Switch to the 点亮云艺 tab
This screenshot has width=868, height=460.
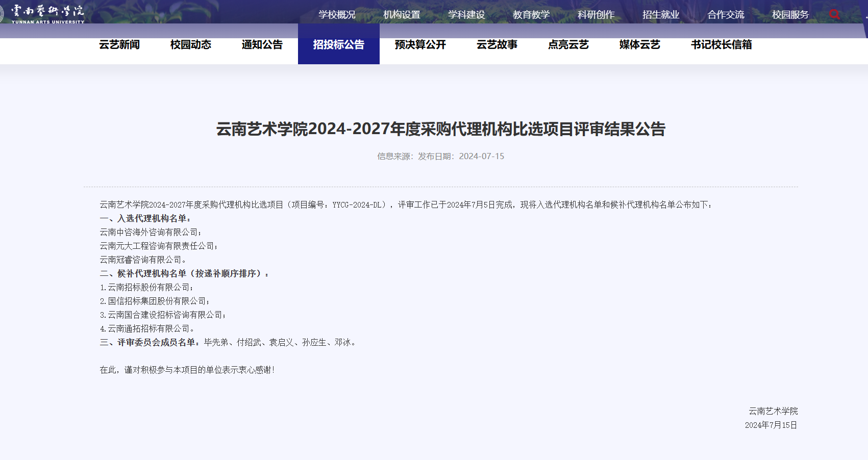tap(568, 44)
